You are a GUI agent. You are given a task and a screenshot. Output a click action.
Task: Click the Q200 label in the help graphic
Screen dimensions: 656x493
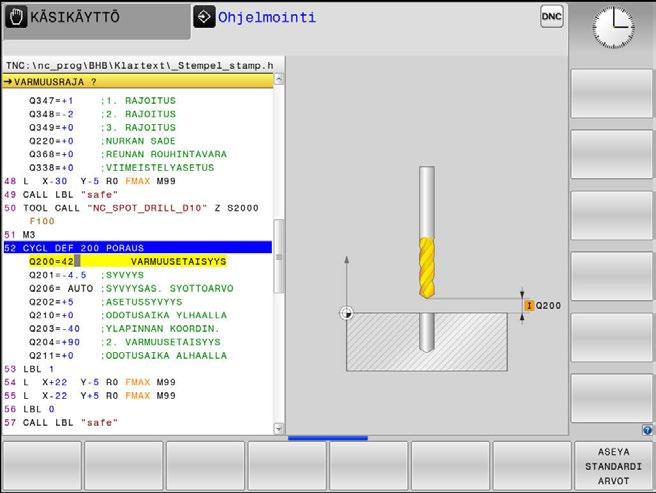[x=548, y=306]
